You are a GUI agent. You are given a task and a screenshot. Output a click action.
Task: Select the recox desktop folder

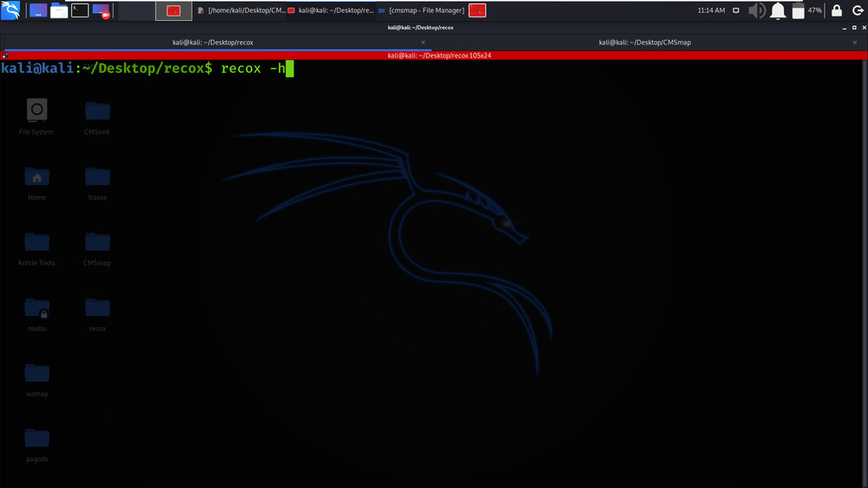coord(97,314)
